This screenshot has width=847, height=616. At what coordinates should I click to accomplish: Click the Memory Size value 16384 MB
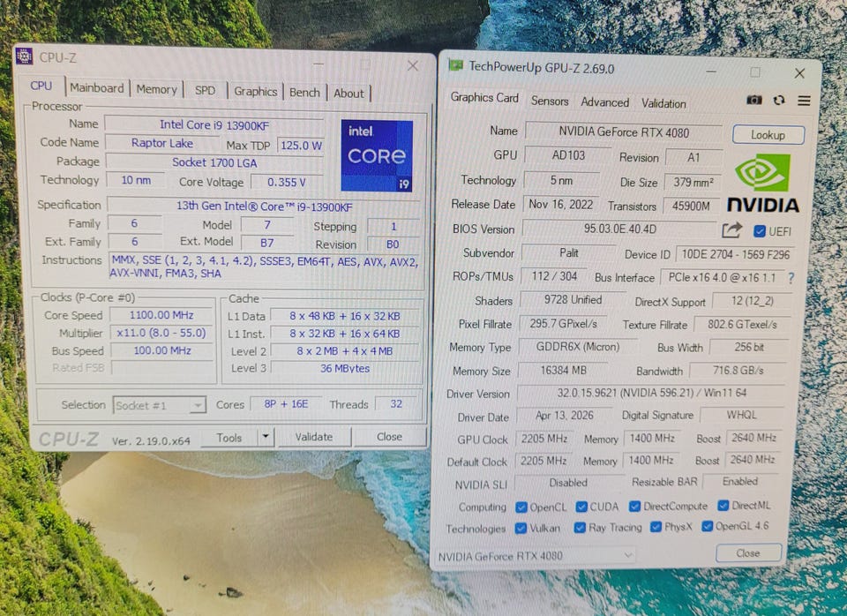(564, 371)
